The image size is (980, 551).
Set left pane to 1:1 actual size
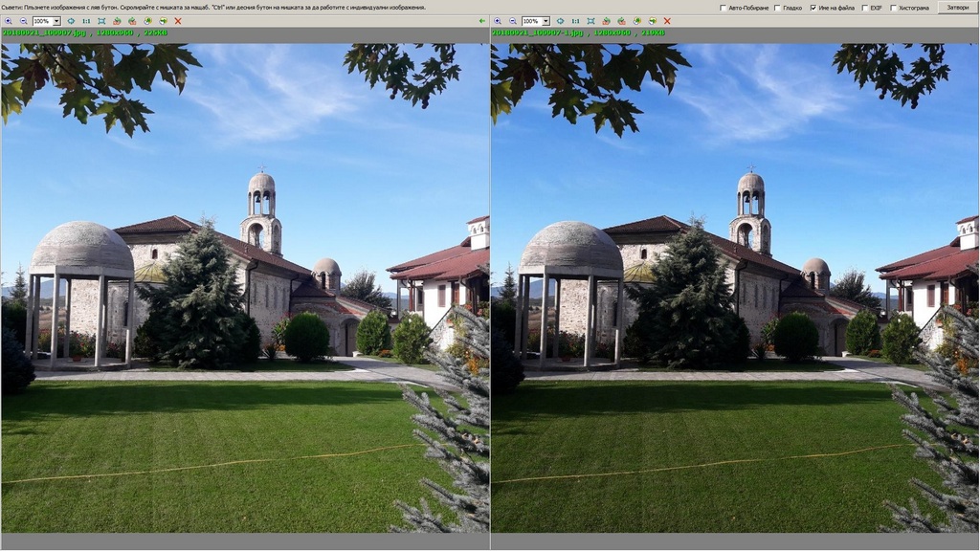86,21
